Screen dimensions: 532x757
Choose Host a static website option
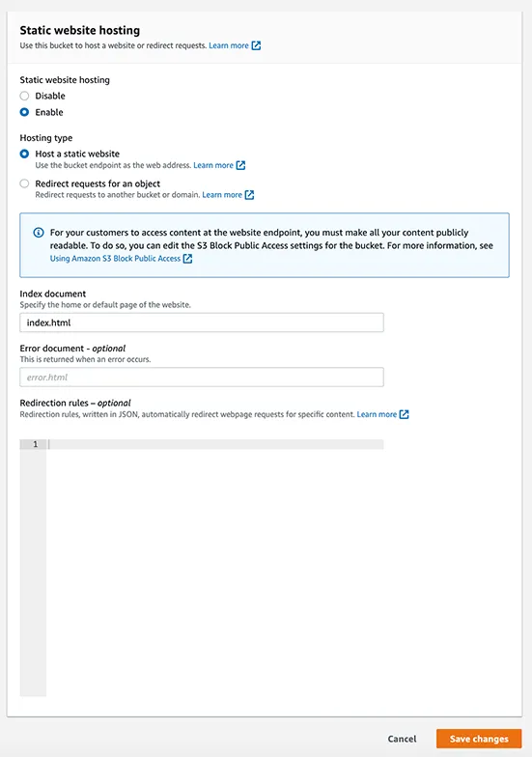tap(24, 154)
